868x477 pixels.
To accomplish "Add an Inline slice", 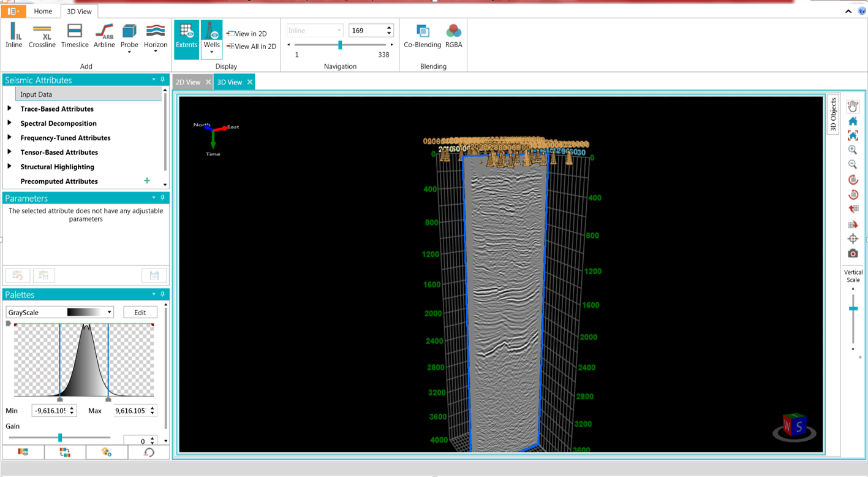I will point(13,36).
